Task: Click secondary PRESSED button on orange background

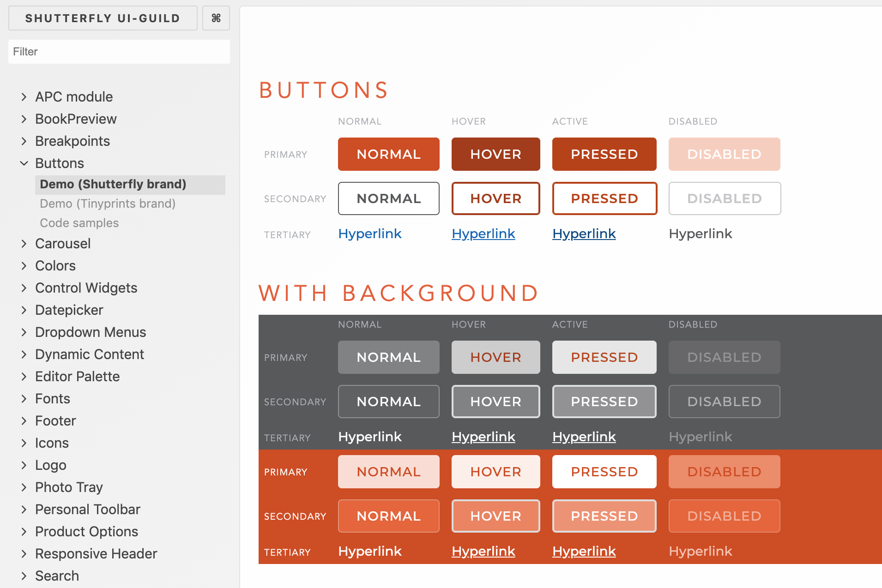Action: [x=604, y=516]
